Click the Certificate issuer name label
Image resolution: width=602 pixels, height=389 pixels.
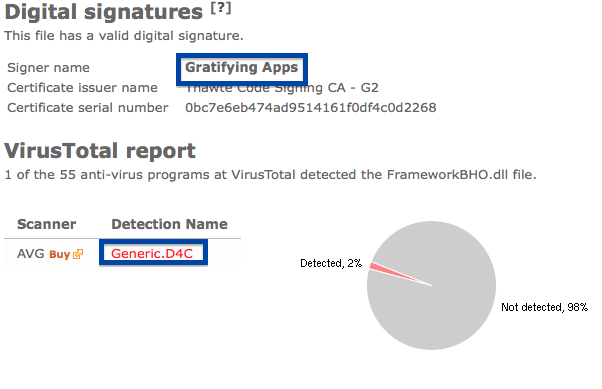coord(83,88)
